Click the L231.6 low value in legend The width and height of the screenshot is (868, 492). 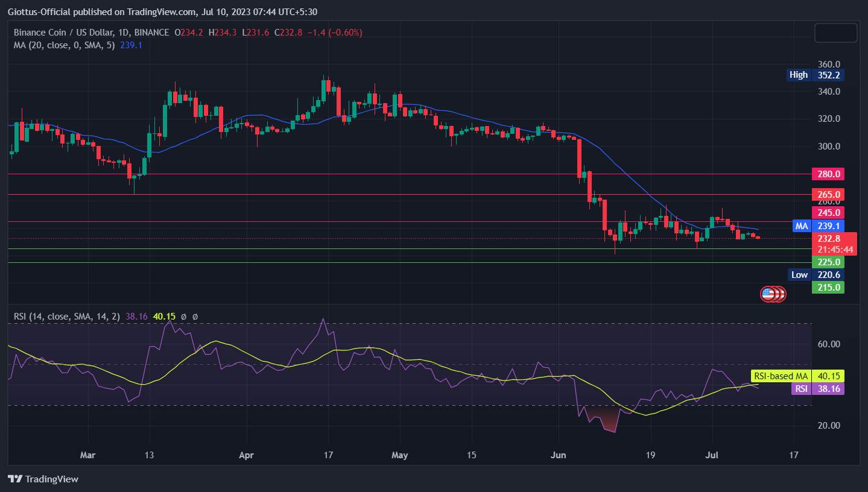tap(256, 33)
